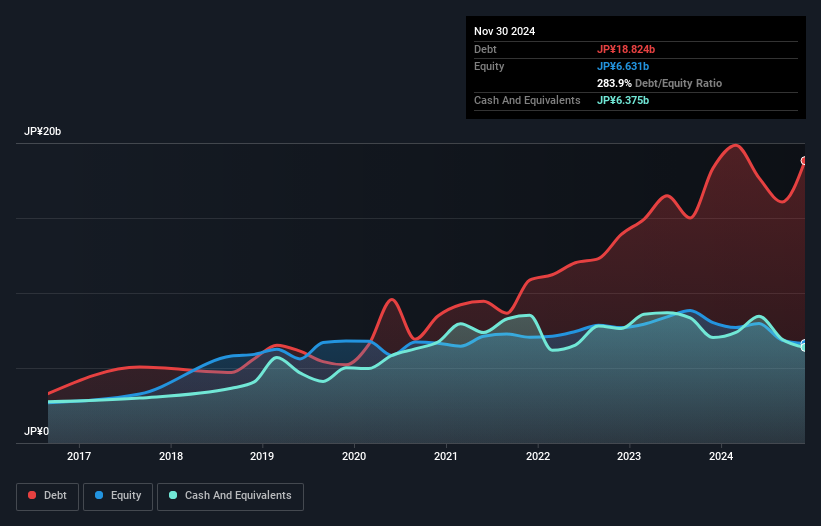This screenshot has height=526, width=821.
Task: Click the 283.9% Debt/Equity Ratio text
Action: [659, 83]
